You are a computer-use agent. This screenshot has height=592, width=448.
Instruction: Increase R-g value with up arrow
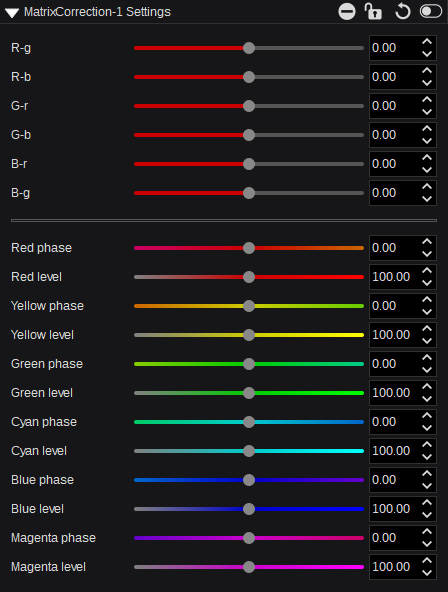coord(427,42)
